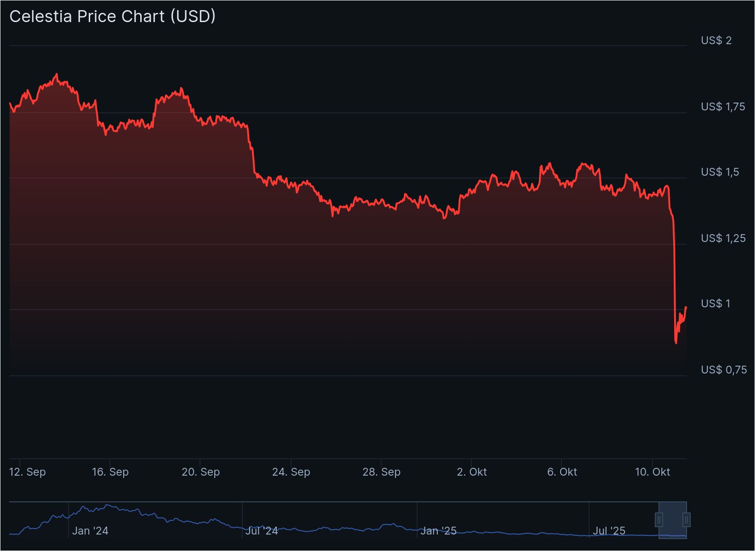The height and width of the screenshot is (552, 756).
Task: Select the 2. Okt date label
Action: coord(472,472)
